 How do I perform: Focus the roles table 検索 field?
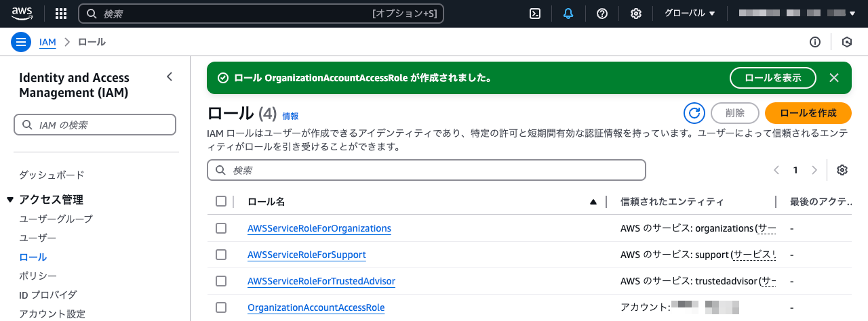427,170
